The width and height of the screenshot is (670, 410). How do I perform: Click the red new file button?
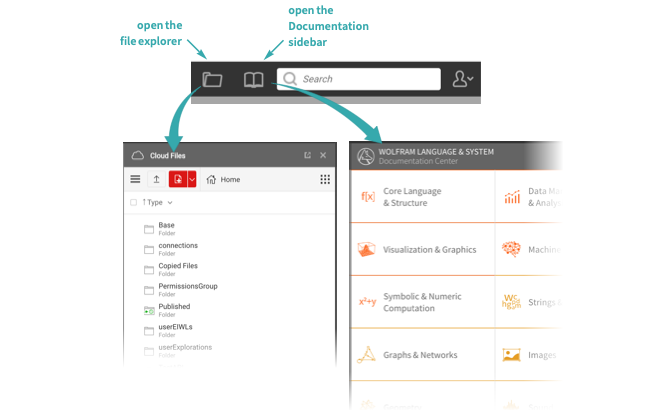177,180
